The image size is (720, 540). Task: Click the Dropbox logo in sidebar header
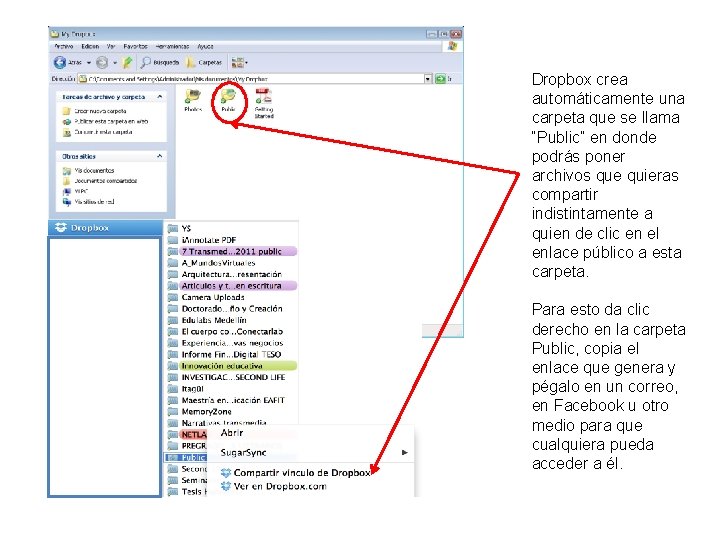click(x=61, y=227)
